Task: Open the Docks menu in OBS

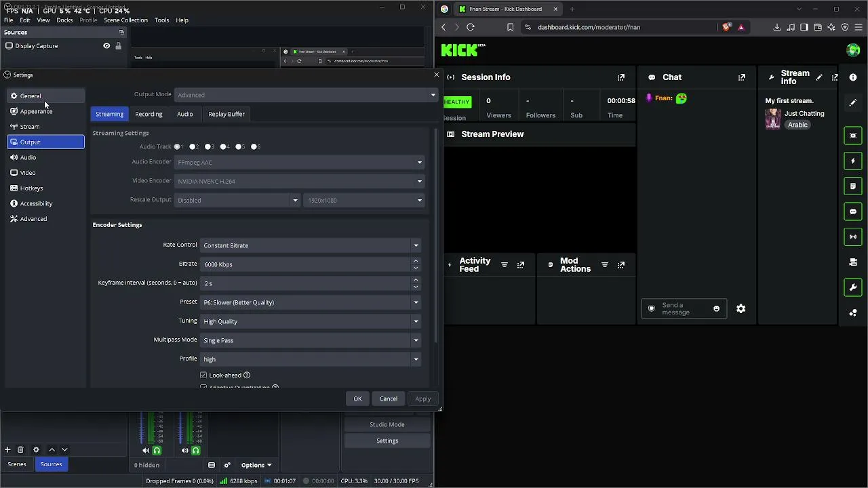Action: (x=64, y=20)
